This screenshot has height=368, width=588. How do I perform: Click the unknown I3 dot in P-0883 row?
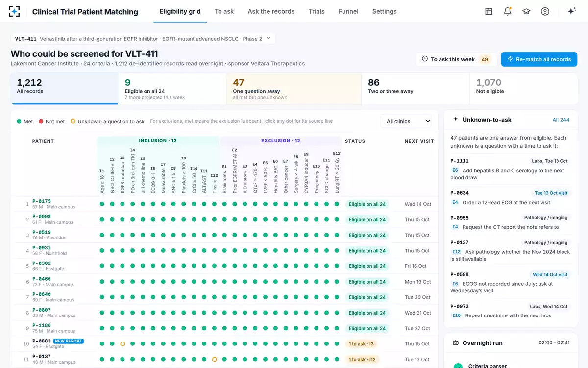click(122, 344)
